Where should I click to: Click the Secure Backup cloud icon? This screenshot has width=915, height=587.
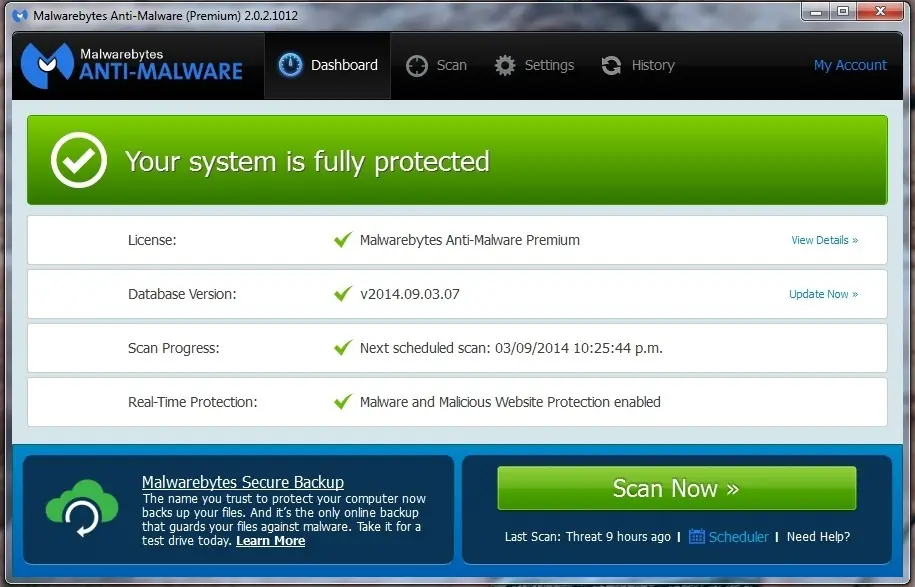point(82,508)
